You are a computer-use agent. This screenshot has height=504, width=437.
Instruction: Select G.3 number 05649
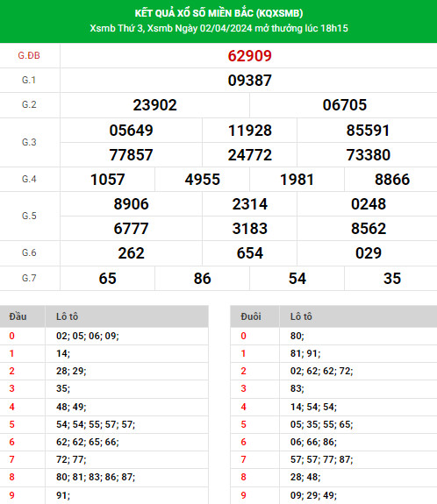point(131,131)
